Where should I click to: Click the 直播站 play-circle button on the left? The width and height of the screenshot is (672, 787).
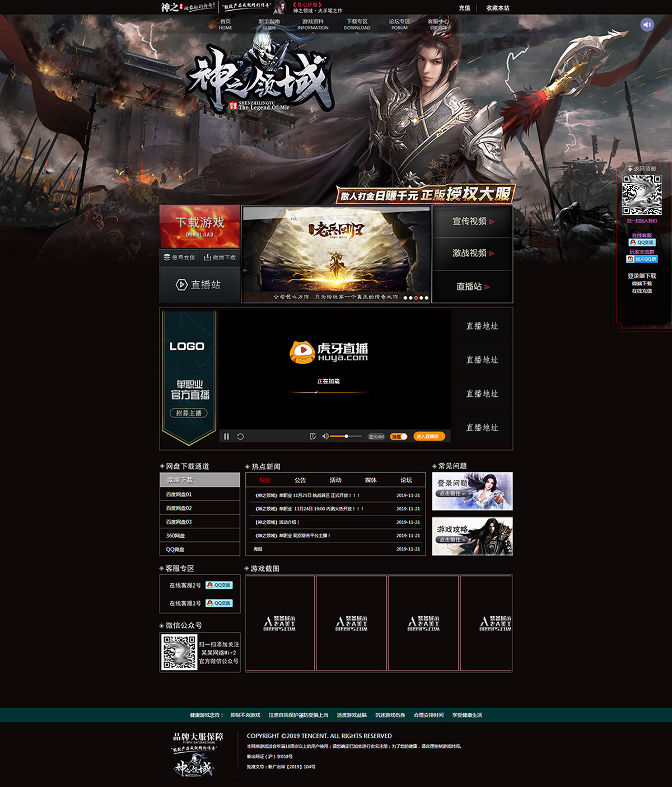tap(200, 285)
